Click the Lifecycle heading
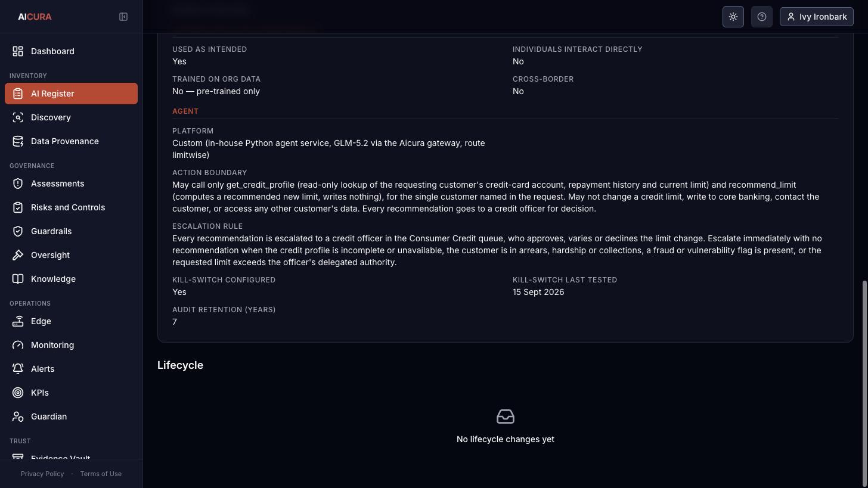This screenshot has width=868, height=488. [x=180, y=365]
